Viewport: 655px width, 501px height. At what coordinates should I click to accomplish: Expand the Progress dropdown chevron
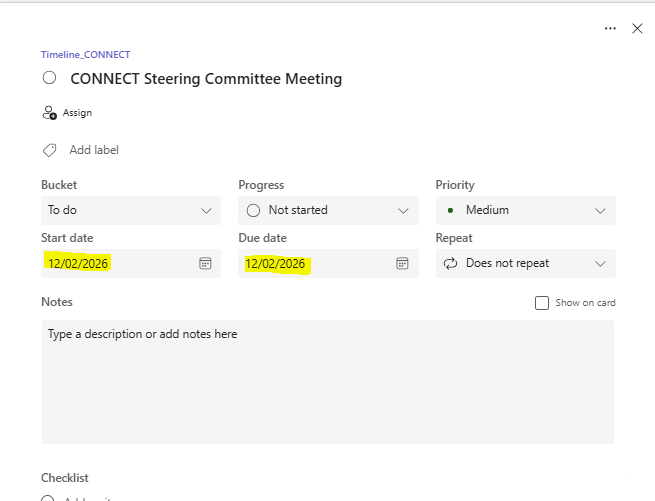pos(403,210)
